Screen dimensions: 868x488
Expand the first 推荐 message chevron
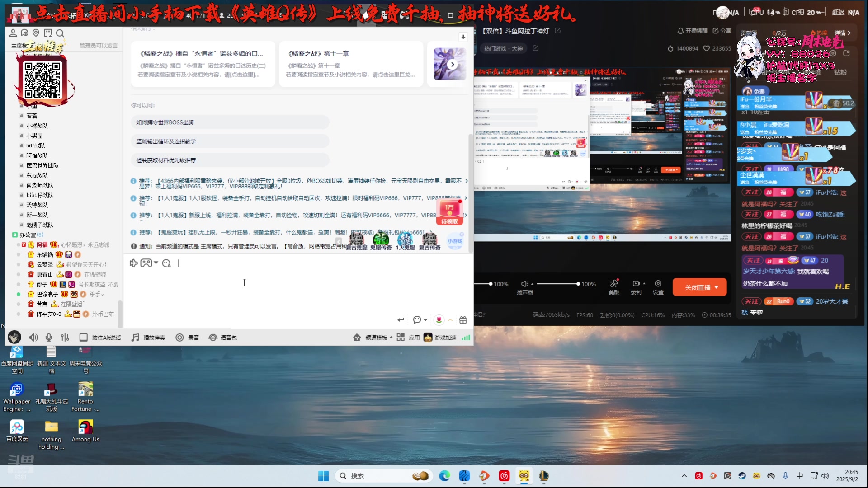tap(466, 181)
